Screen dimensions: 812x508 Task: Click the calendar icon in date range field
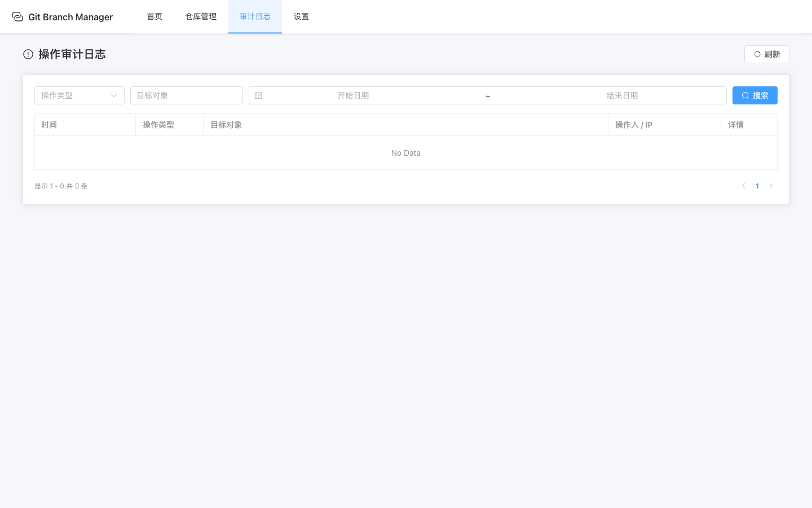[258, 95]
